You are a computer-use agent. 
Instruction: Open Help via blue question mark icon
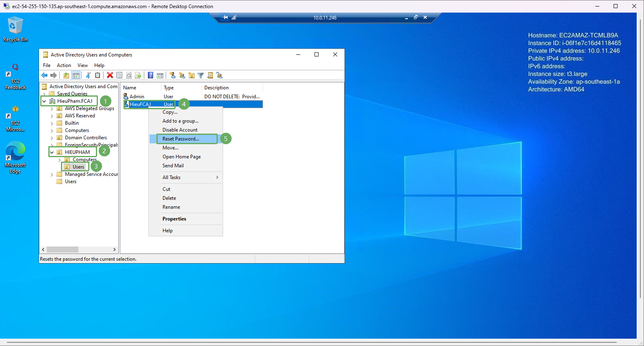pos(150,75)
